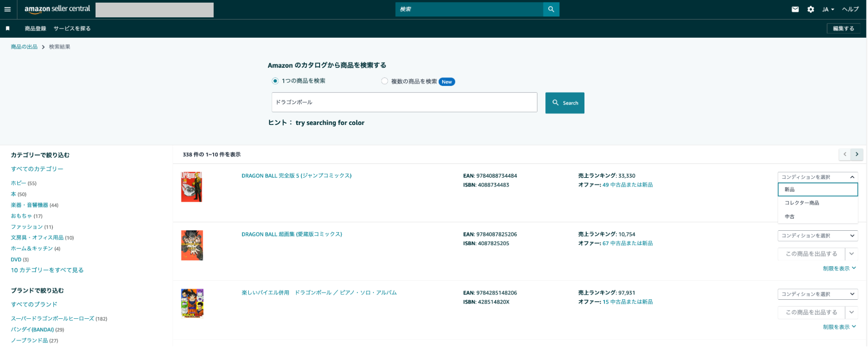Filter by スーパードラゴンボールヒーローズ brand
This screenshot has width=868, height=347.
[x=52, y=318]
